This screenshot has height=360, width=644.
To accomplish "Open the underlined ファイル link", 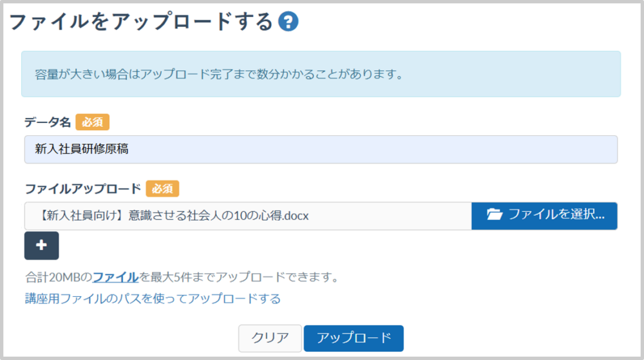I will click(x=115, y=278).
